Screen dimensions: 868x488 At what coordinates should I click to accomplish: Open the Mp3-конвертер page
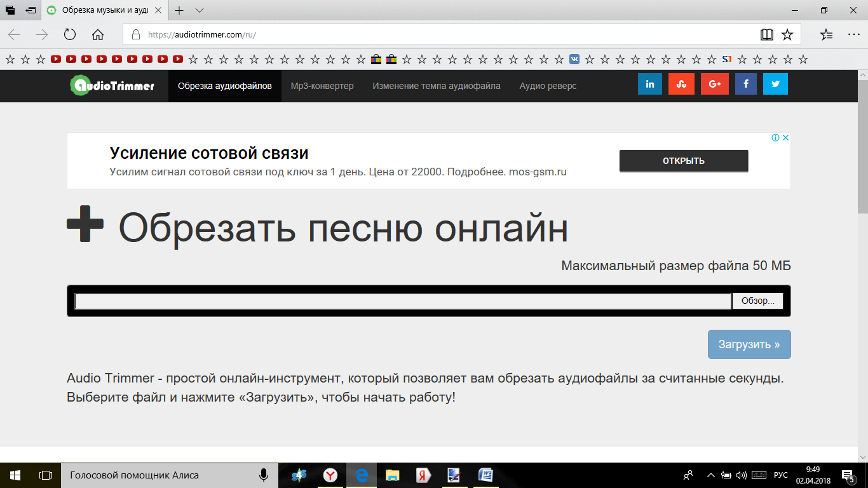(x=322, y=86)
